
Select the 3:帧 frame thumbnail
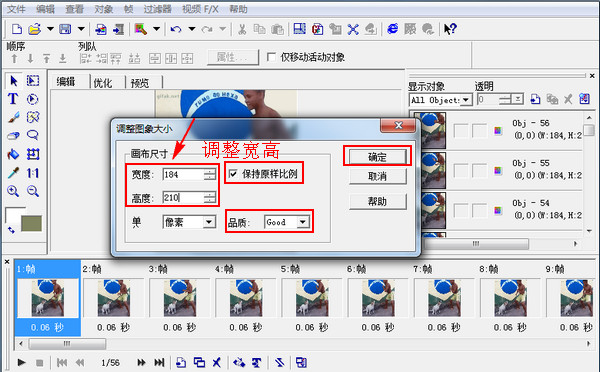click(x=180, y=298)
